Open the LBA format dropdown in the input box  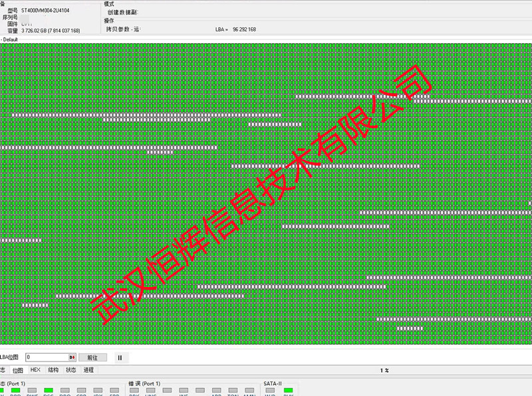coord(72,357)
